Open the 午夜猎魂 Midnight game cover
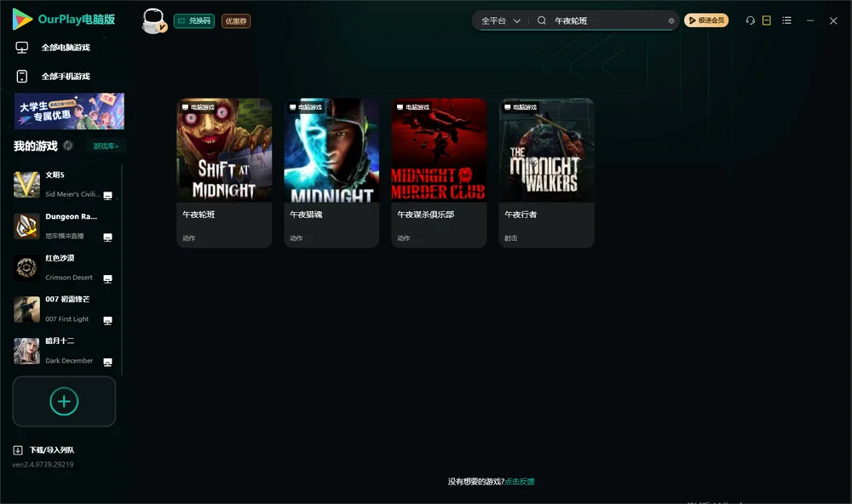 pyautogui.click(x=331, y=150)
